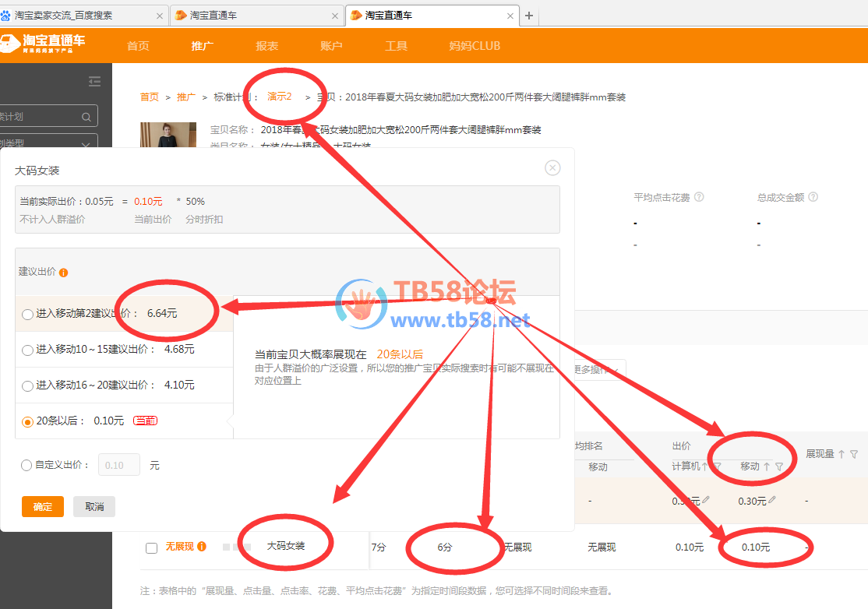
Task: Click the orange info icon beside 无展现
Action: [202, 547]
